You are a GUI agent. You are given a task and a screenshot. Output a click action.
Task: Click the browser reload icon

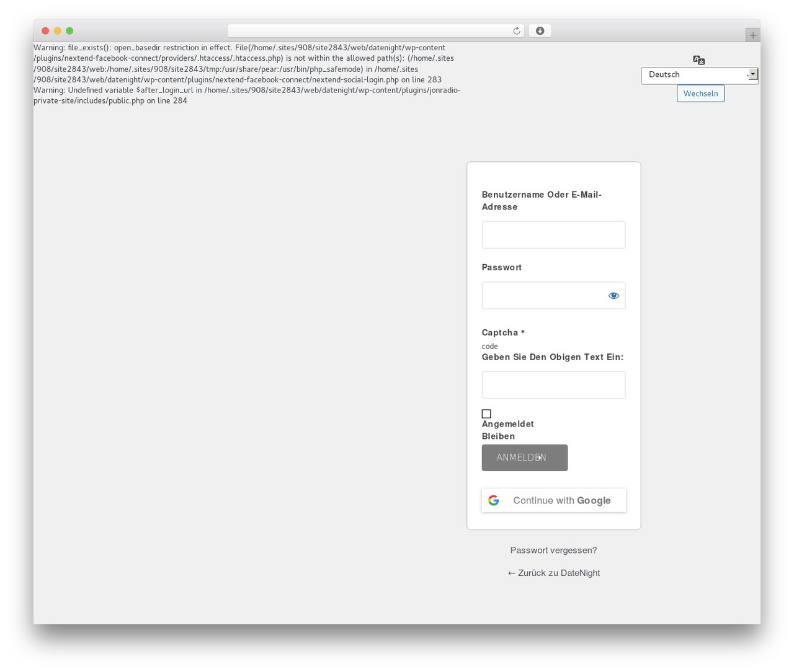[x=516, y=31]
